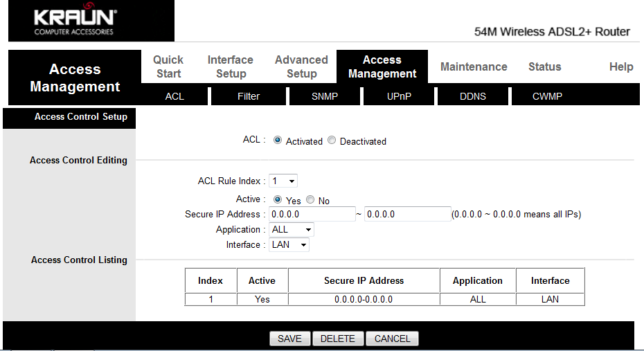Expand the Application dropdown
This screenshot has width=644, height=351.
[x=292, y=230]
